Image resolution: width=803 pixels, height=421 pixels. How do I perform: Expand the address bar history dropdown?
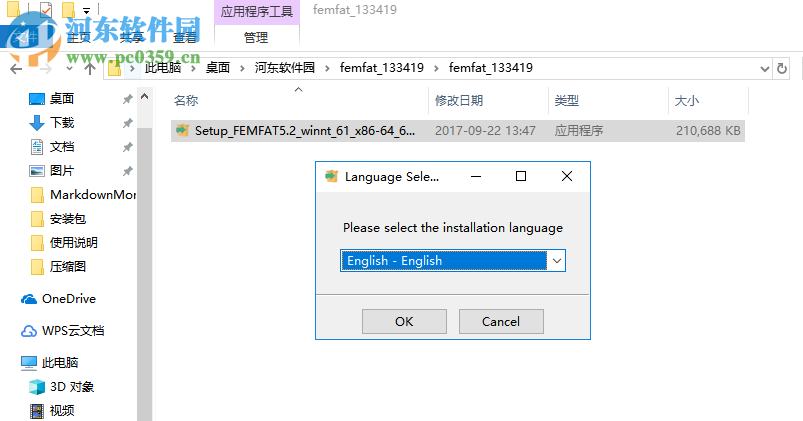coord(765,68)
